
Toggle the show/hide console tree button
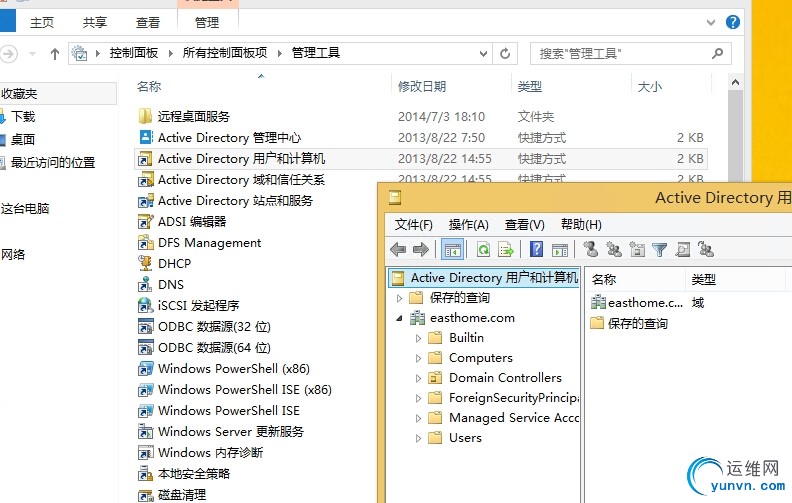coord(453,249)
